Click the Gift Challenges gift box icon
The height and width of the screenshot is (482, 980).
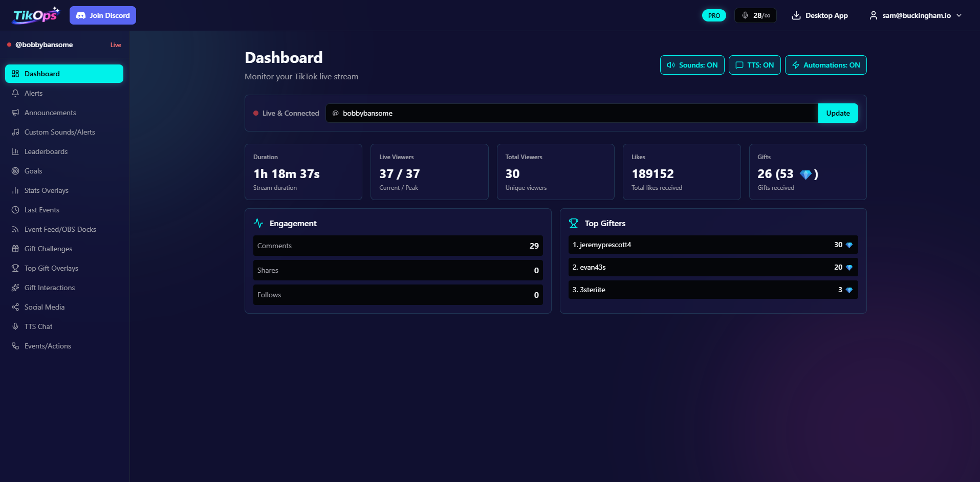[x=15, y=249]
